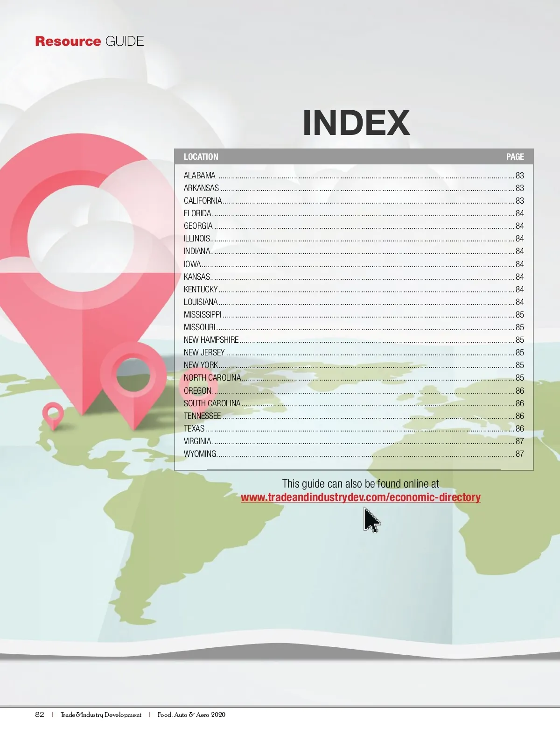Select the CALIFORNIA index entry
560x736 pixels.
pyautogui.click(x=203, y=201)
